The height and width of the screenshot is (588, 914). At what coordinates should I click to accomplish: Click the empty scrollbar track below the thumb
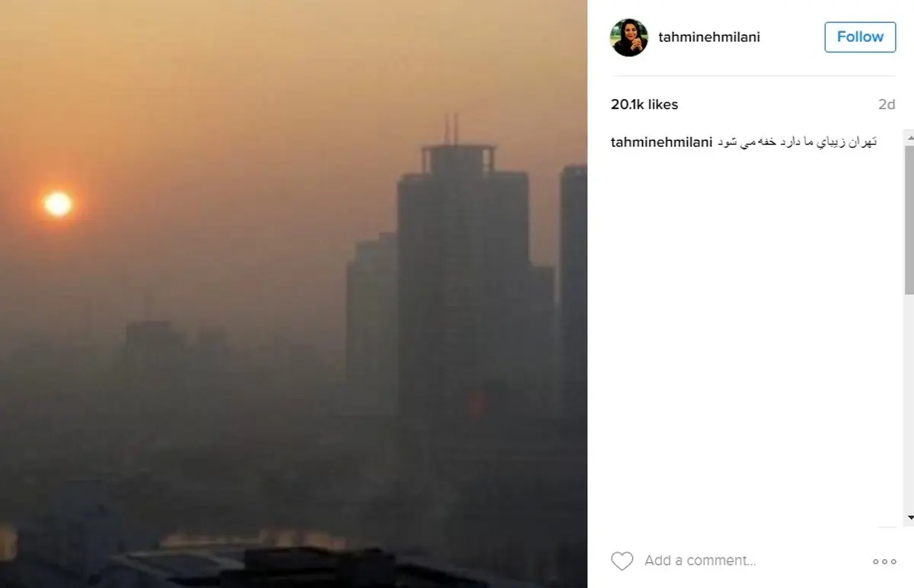point(909,404)
